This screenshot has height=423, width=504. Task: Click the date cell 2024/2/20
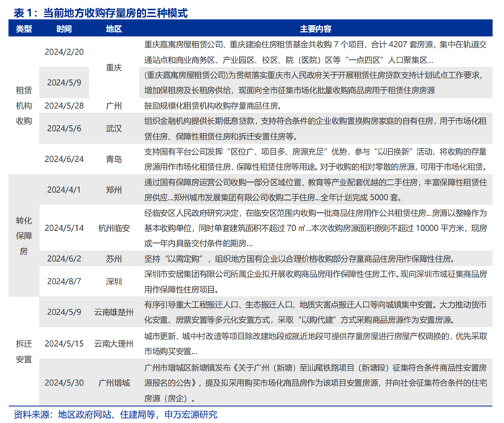click(x=64, y=52)
